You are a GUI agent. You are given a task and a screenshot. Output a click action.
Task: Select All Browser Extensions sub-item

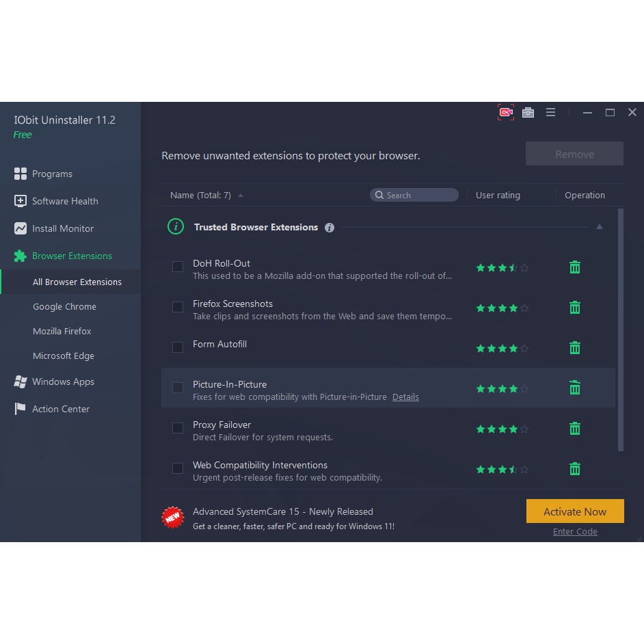(70, 282)
